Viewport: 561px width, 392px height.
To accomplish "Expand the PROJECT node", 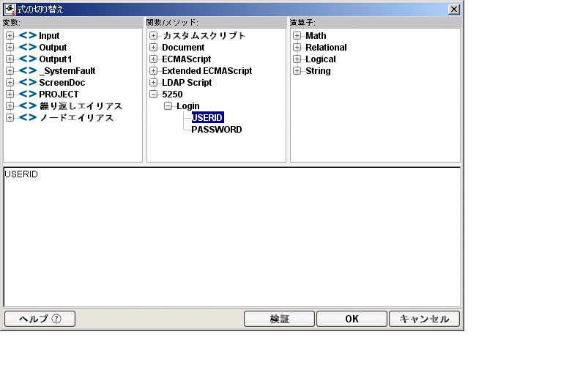I will (10, 94).
